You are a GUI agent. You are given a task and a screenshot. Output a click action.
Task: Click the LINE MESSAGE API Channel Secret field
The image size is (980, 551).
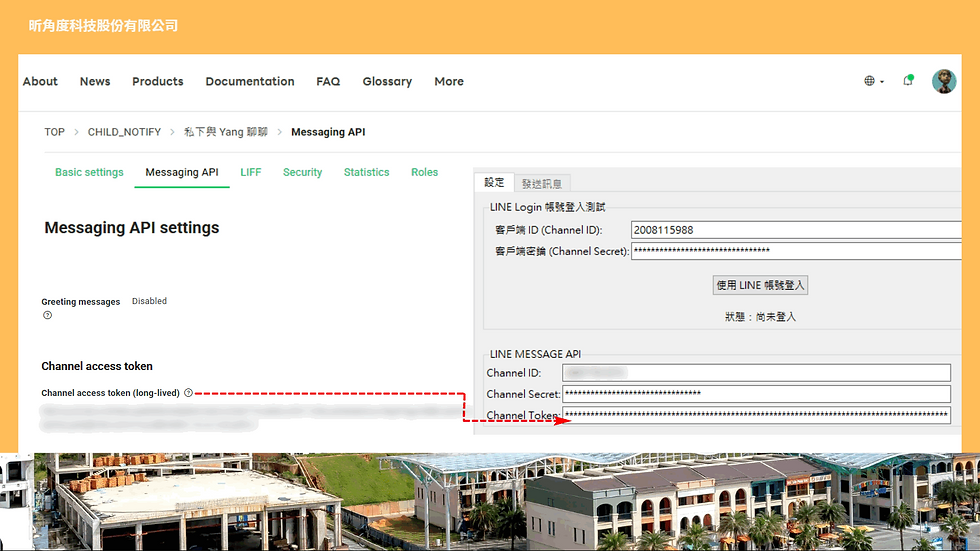coord(756,394)
